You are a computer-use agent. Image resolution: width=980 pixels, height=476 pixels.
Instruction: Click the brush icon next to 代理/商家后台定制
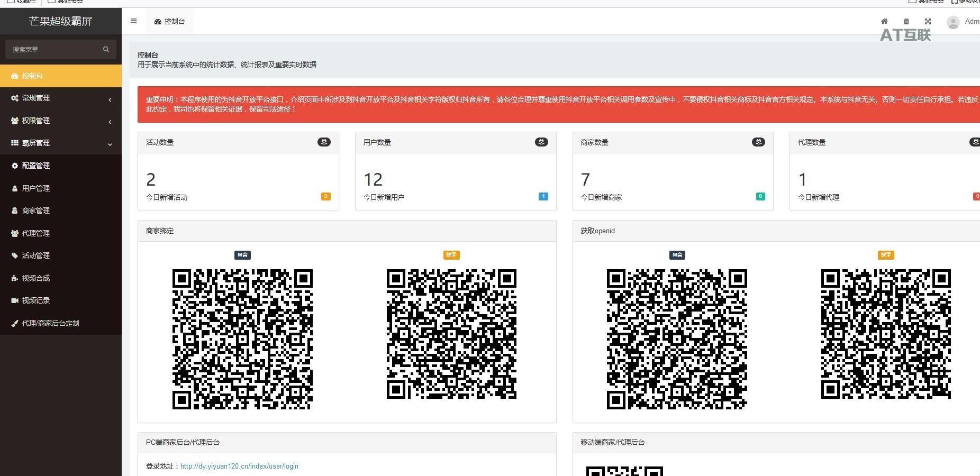(15, 324)
